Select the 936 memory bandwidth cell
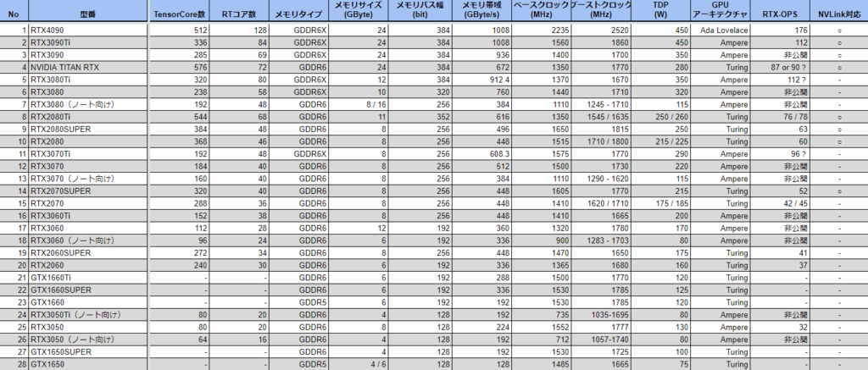 [481, 55]
